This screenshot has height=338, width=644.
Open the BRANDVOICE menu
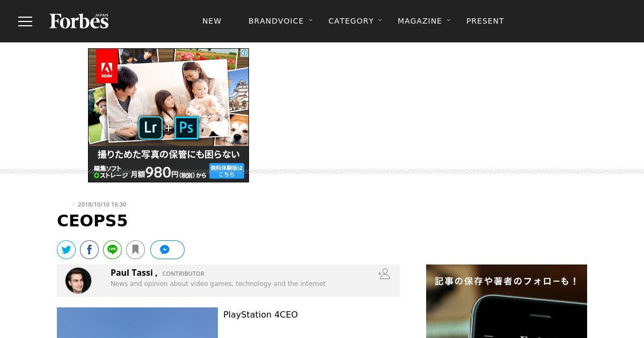(276, 21)
